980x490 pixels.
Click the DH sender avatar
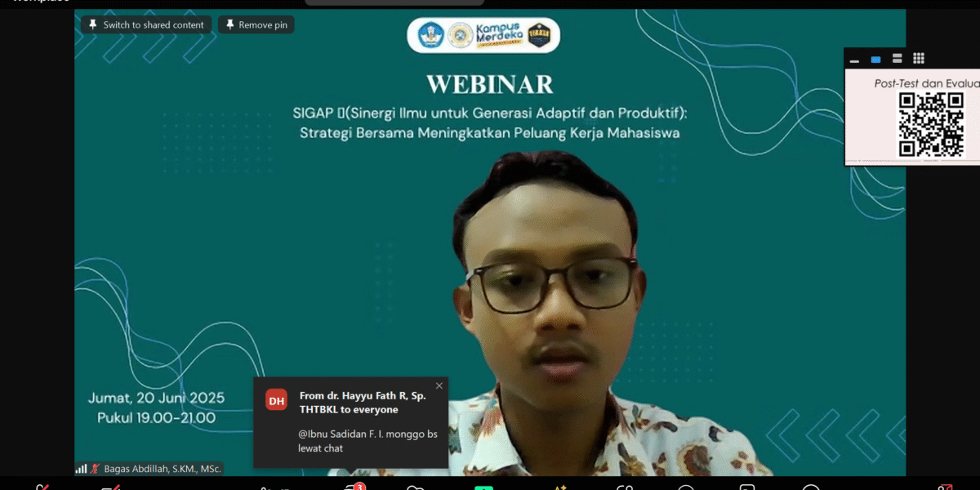coord(277,400)
